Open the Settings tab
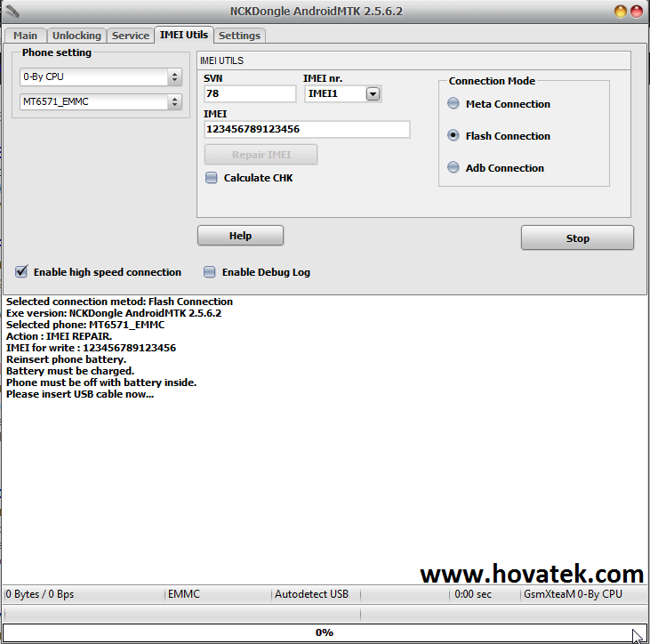 [x=239, y=36]
